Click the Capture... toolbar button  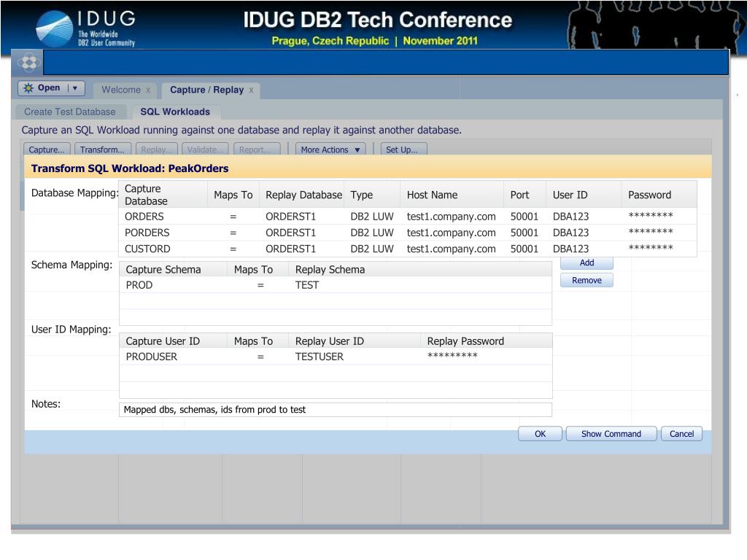tap(47, 149)
